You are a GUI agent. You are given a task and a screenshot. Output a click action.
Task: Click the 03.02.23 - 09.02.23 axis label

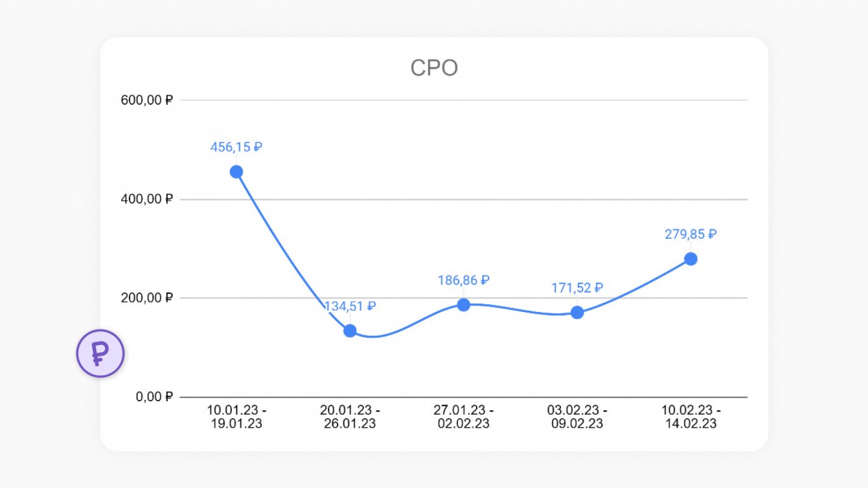pos(577,417)
